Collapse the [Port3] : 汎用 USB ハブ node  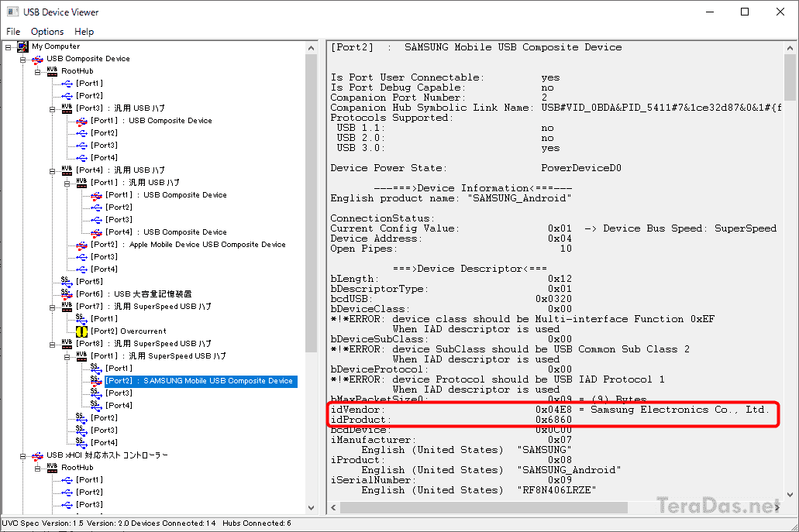tap(53, 109)
